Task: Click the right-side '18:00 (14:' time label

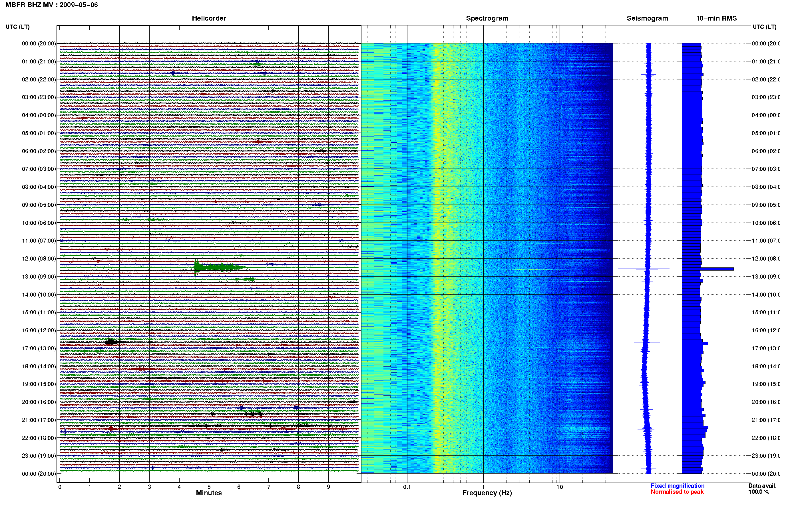Action: [766, 366]
